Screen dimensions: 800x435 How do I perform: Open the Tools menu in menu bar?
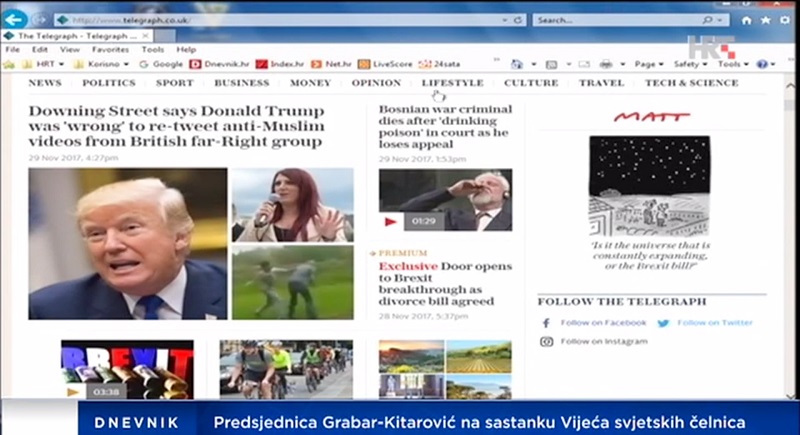[153, 49]
